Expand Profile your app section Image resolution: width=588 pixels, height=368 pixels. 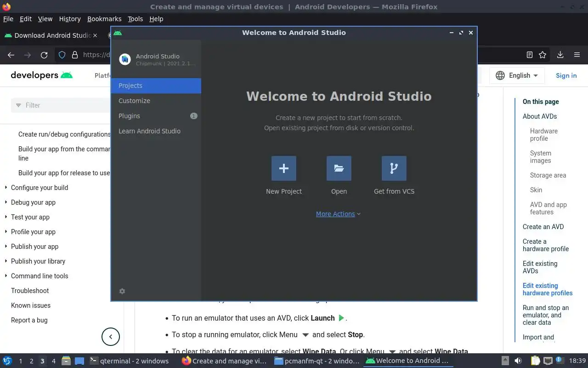(x=33, y=232)
